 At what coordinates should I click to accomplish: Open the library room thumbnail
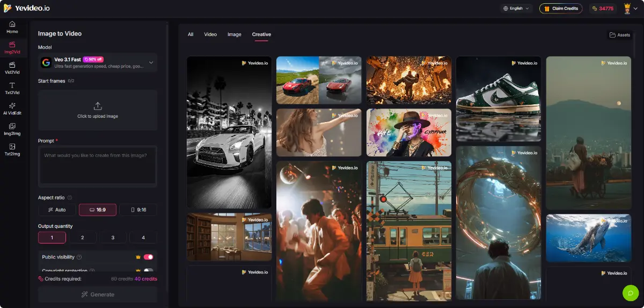point(229,237)
